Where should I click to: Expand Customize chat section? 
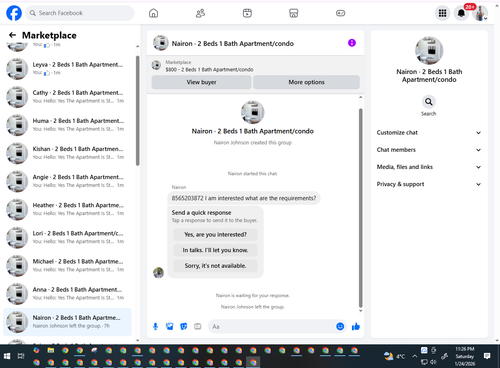pos(429,133)
